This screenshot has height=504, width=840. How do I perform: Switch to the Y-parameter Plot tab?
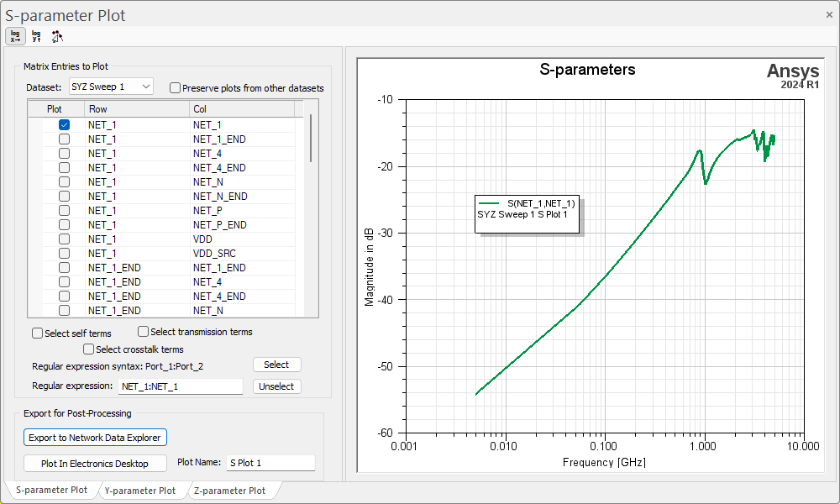tap(142, 489)
